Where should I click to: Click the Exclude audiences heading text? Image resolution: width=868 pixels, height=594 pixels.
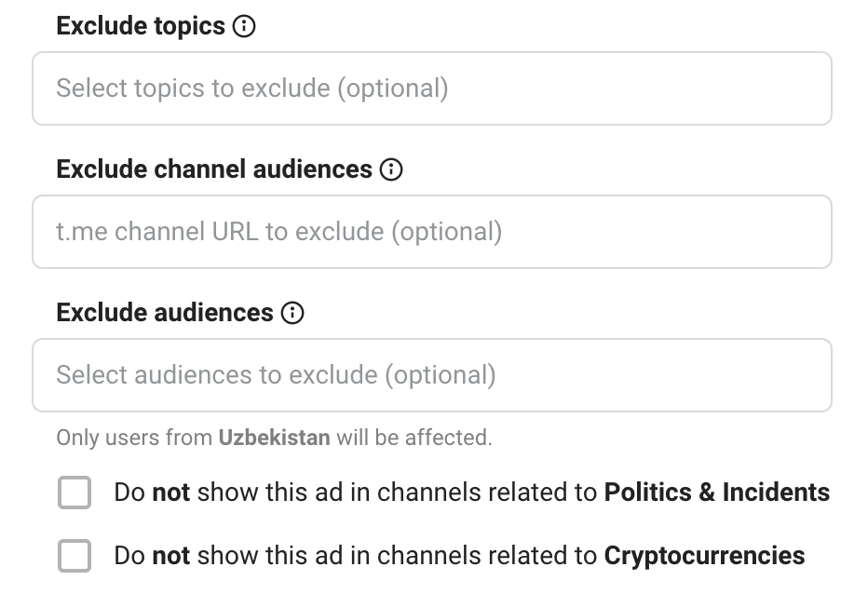(165, 313)
